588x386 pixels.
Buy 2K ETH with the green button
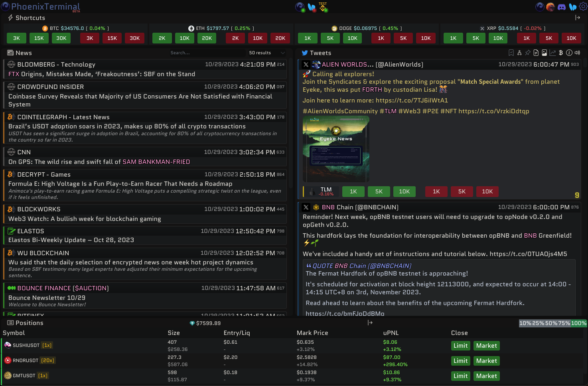tap(162, 38)
